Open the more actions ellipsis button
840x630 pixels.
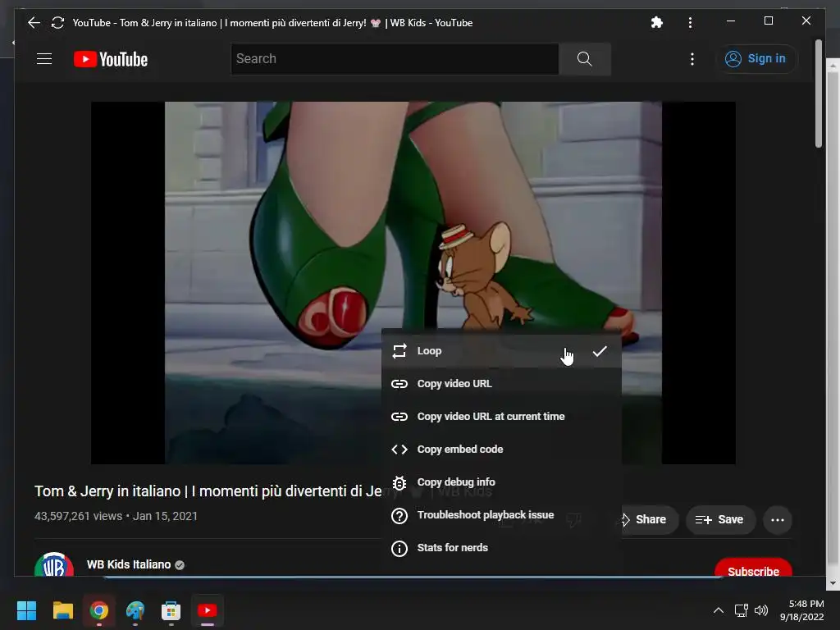coord(778,519)
